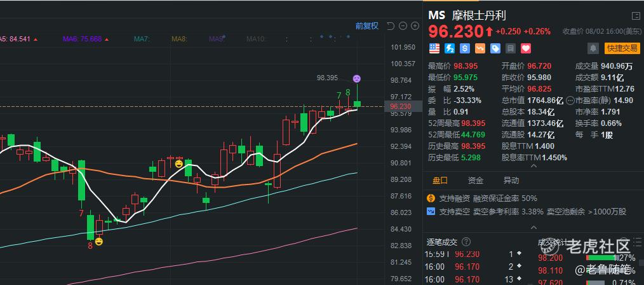
Task: Click the 历史最低 5.298 value
Action: pos(471,158)
